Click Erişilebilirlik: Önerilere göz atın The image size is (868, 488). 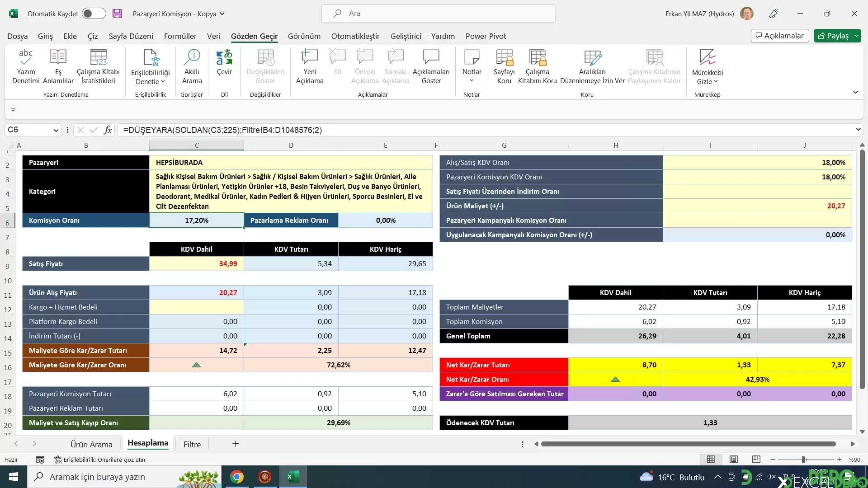[100, 460]
